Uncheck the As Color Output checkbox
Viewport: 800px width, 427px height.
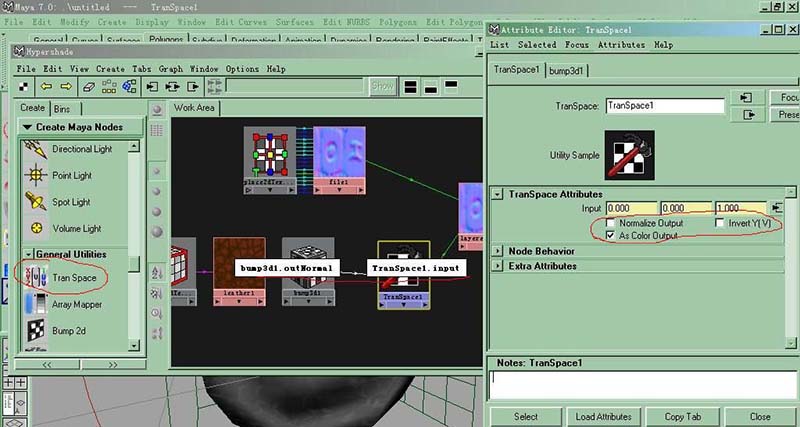(x=610, y=235)
